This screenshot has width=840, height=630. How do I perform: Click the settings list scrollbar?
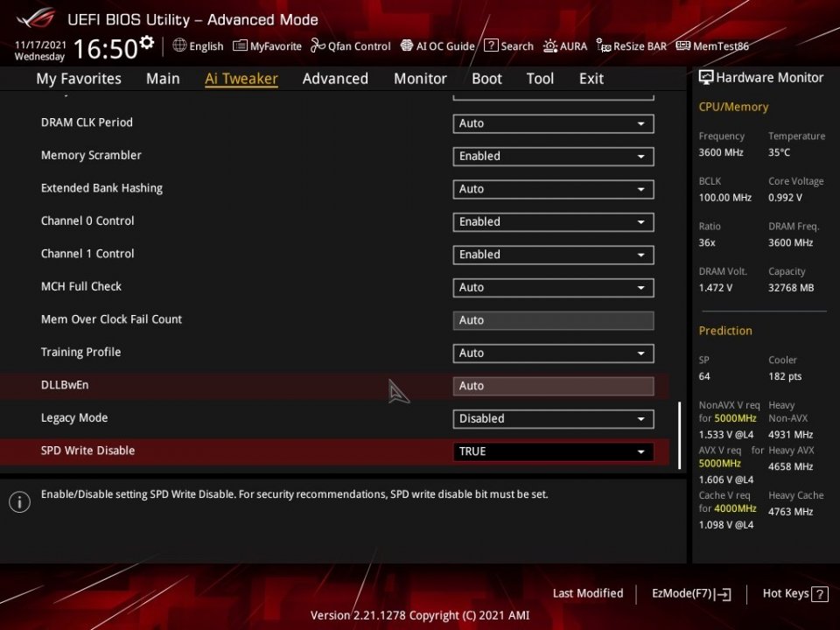point(679,435)
